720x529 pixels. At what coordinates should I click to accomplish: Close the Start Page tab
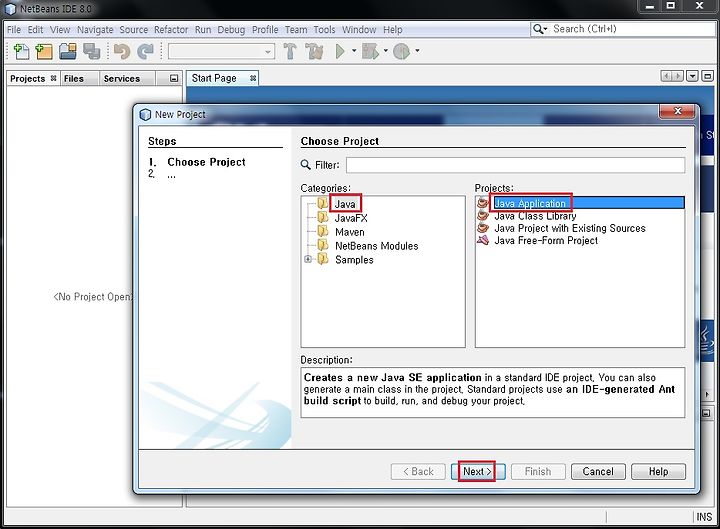253,79
